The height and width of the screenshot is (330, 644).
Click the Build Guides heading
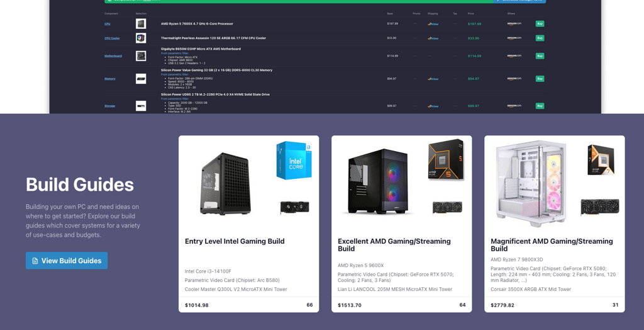[x=80, y=185]
